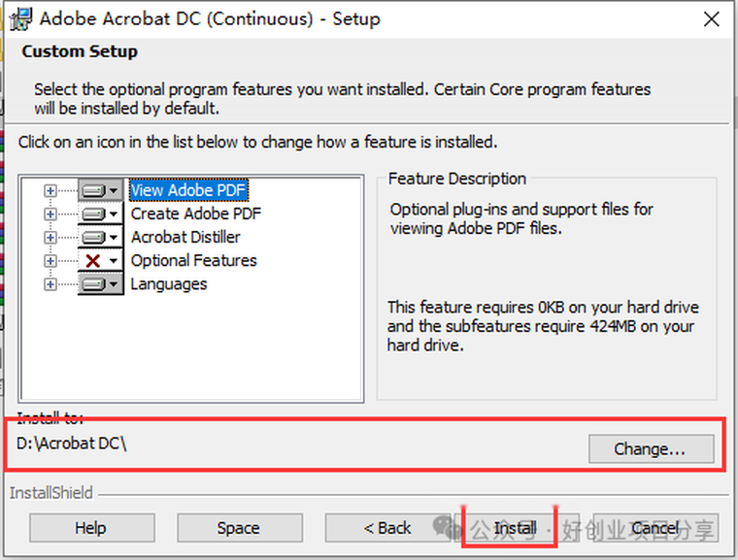Image resolution: width=738 pixels, height=560 pixels.
Task: Select the Optional Features label
Action: pyautogui.click(x=193, y=260)
